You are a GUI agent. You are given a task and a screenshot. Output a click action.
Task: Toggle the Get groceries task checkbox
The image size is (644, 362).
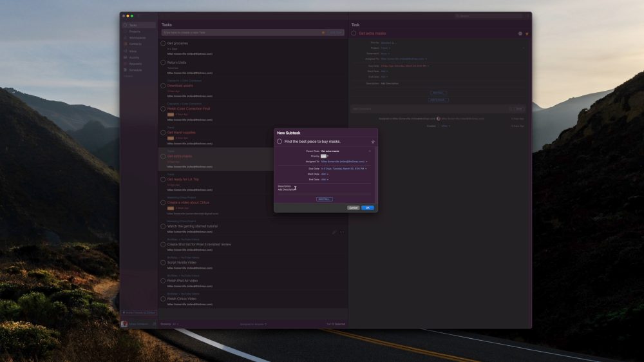[x=164, y=44]
